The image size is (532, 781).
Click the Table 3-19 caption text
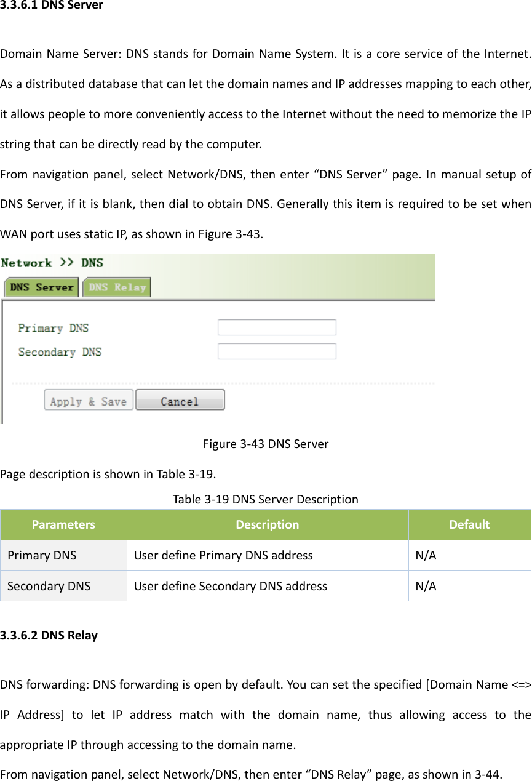coord(266,499)
